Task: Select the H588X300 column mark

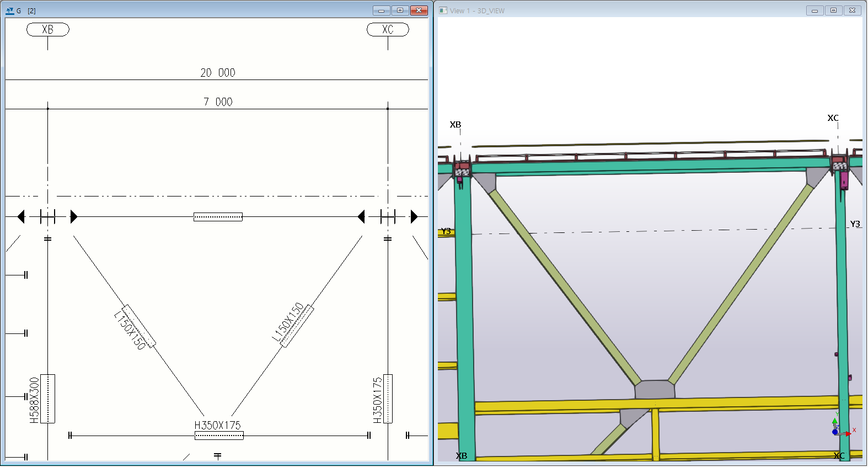Action: 34,400
